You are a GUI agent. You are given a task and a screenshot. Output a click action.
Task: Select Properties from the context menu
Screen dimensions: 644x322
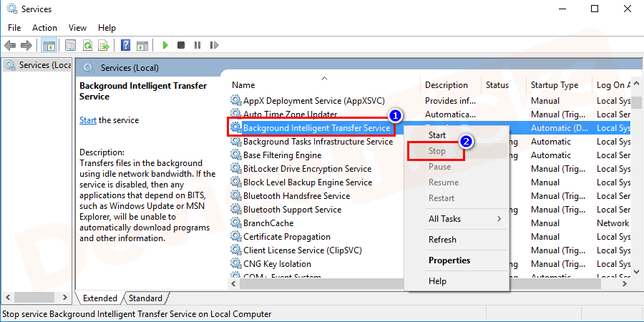coord(449,260)
